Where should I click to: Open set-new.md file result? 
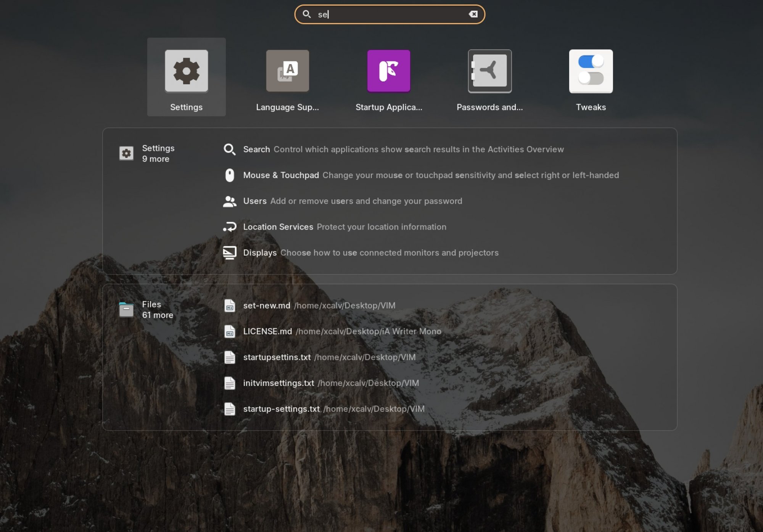319,305
